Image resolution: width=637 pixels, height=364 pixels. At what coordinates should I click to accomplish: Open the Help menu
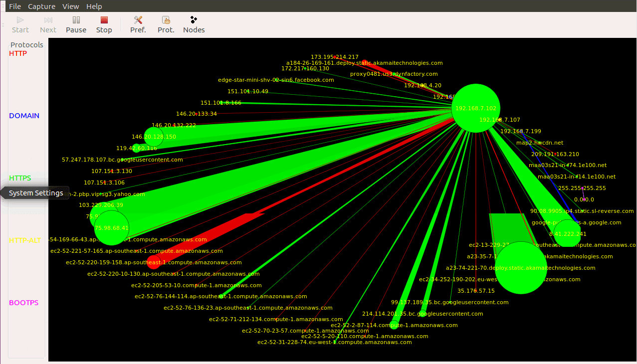[94, 6]
